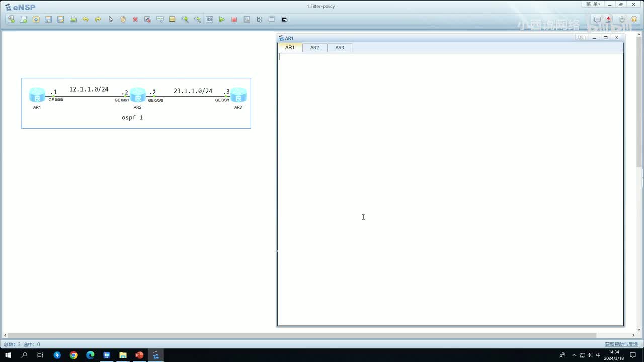The width and height of the screenshot is (644, 362).
Task: Select the hand pan tool
Action: click(x=123, y=19)
